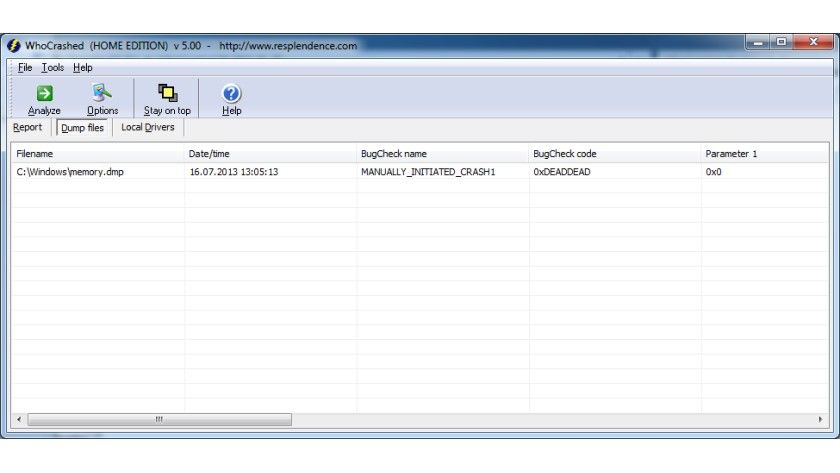Select the C:\Windows\memory.dmp filename cell
The height and width of the screenshot is (473, 840).
[70, 172]
